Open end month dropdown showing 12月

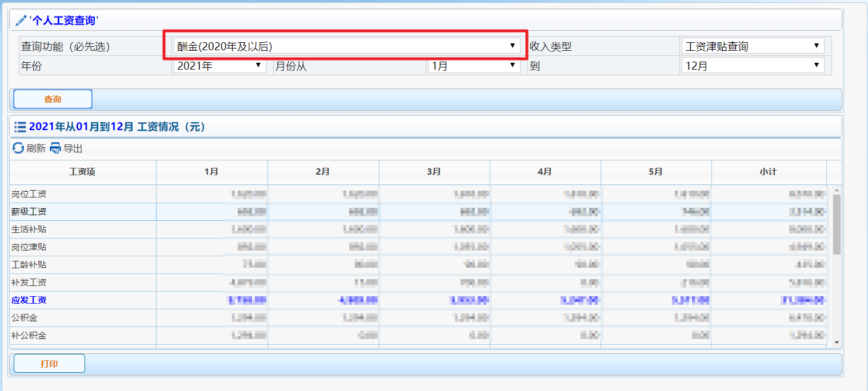752,66
